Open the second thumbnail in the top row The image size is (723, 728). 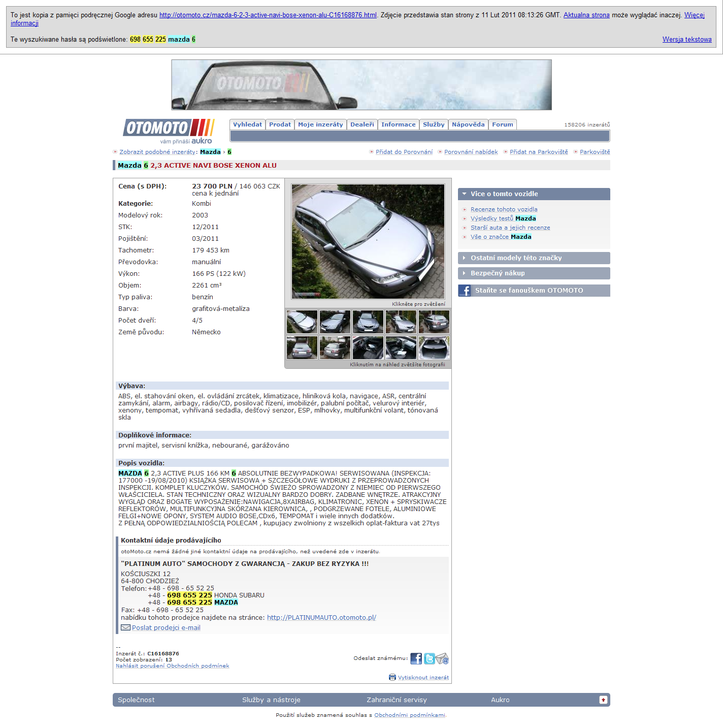[x=335, y=322]
